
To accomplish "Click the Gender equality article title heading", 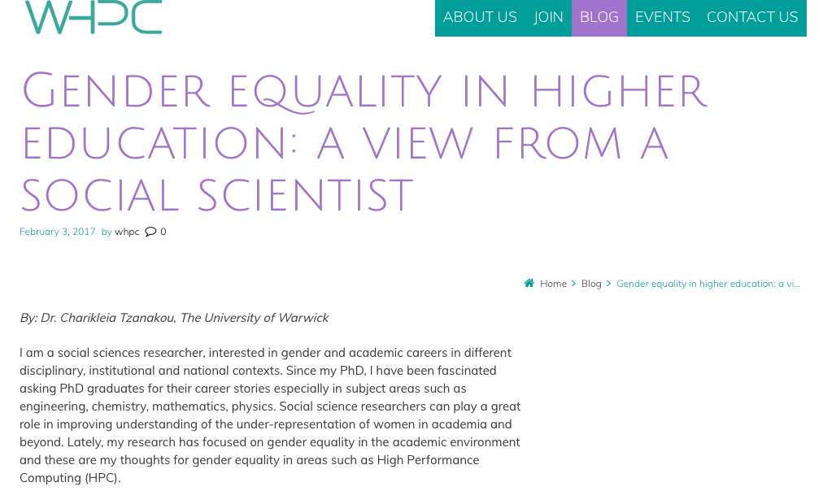I will [364, 142].
